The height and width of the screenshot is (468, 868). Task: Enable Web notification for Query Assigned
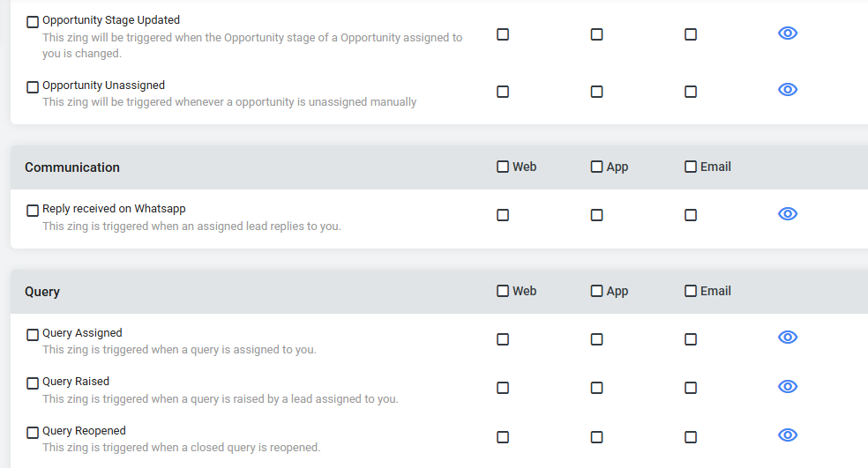coord(503,339)
